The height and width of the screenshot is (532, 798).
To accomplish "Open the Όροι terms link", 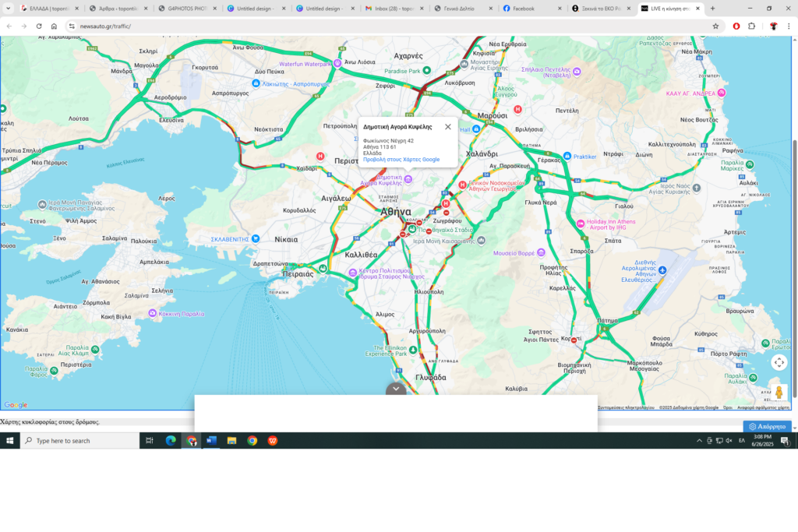I will point(728,407).
